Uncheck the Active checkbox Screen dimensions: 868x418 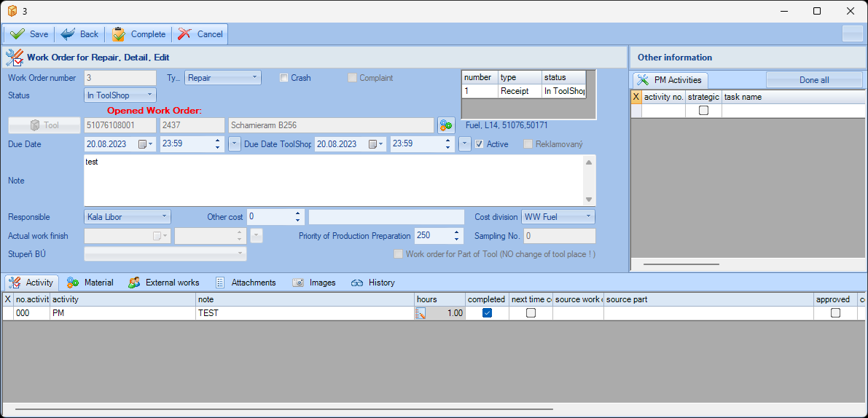coord(479,144)
